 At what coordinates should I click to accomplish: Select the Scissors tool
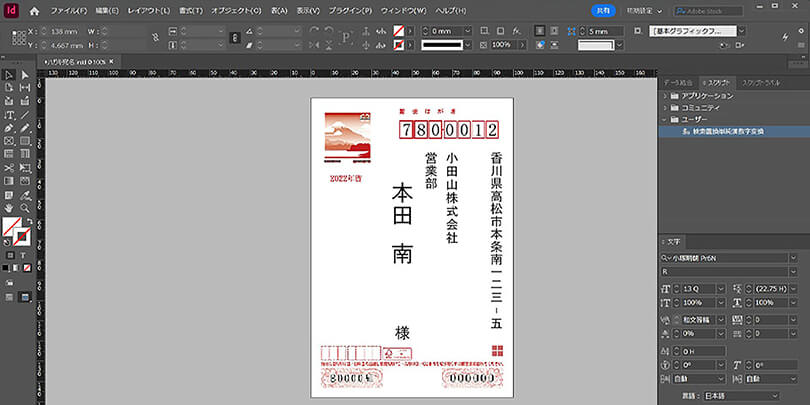[x=9, y=168]
